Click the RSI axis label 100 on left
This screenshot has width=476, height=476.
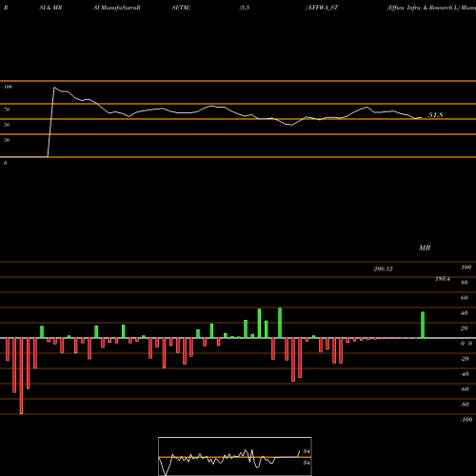(x=8, y=87)
